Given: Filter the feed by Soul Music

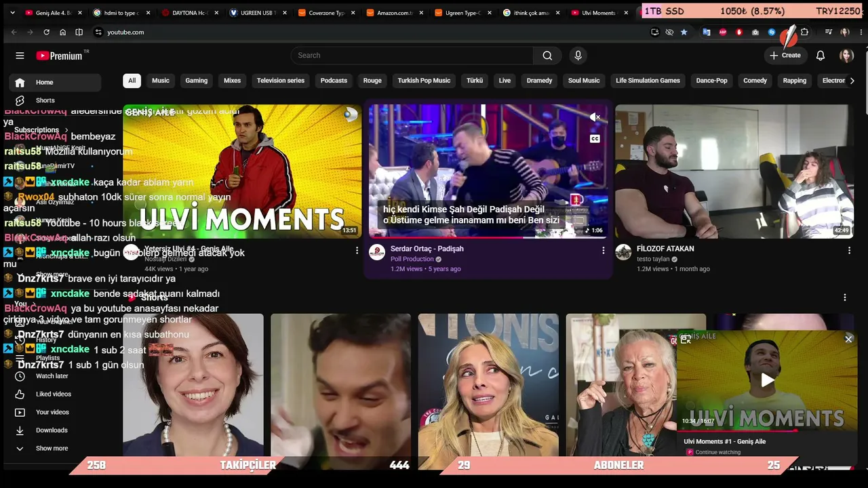Looking at the screenshot, I should pyautogui.click(x=584, y=81).
